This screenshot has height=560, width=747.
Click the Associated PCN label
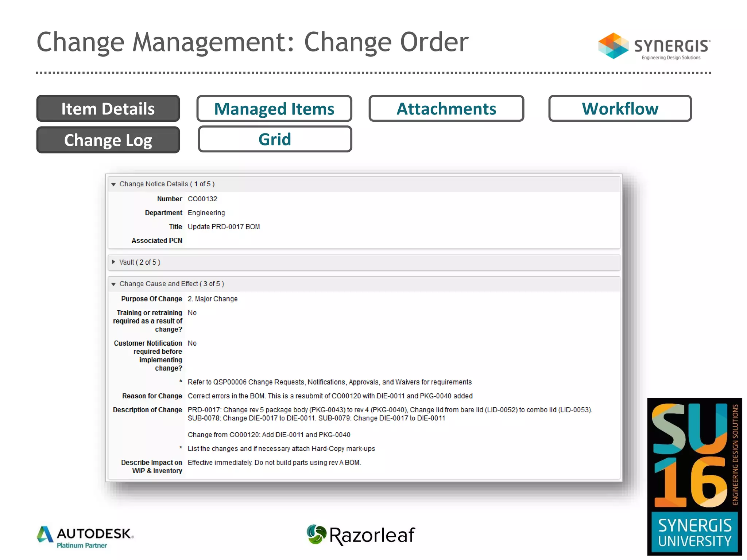coord(157,241)
